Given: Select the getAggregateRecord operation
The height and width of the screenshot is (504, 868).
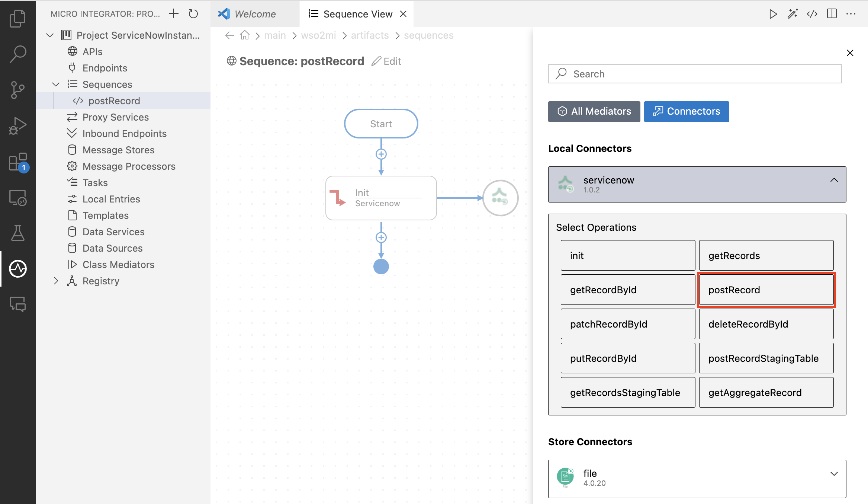Looking at the screenshot, I should pos(766,392).
